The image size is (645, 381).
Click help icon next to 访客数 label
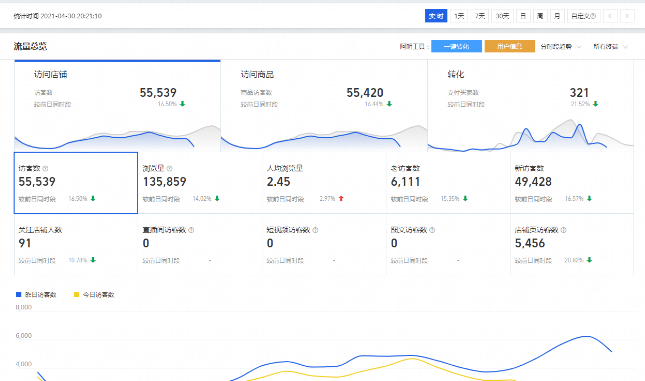[x=45, y=168]
